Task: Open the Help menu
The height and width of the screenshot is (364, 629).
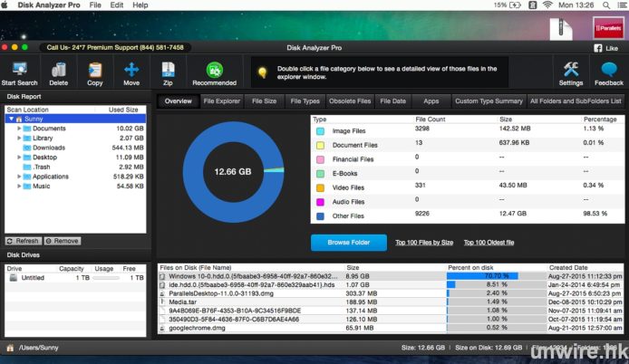Action: tap(140, 5)
